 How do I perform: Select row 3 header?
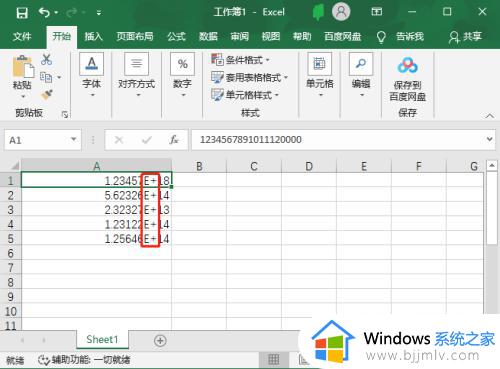tap(10, 210)
